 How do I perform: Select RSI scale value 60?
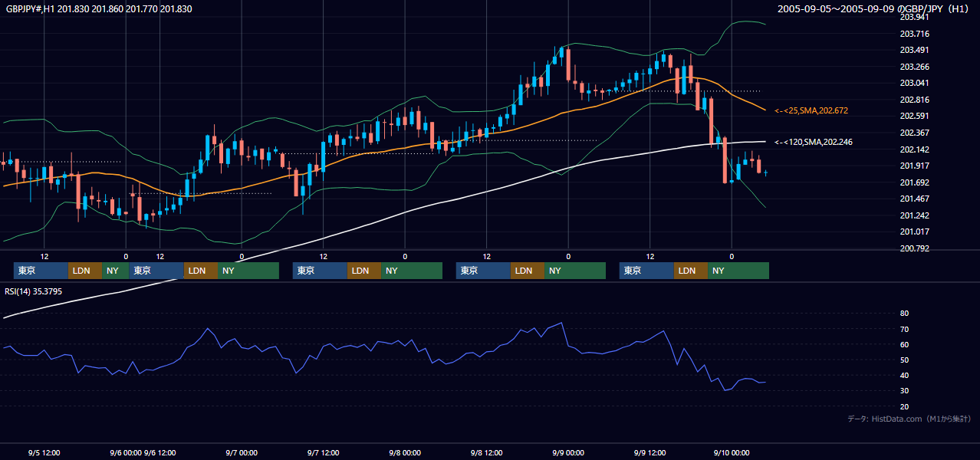coord(904,344)
